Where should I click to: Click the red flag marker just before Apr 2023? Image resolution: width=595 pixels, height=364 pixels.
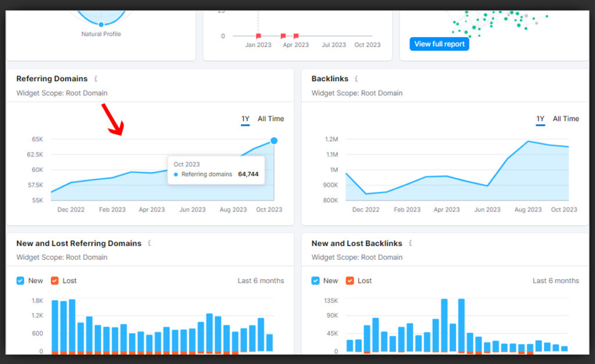283,36
